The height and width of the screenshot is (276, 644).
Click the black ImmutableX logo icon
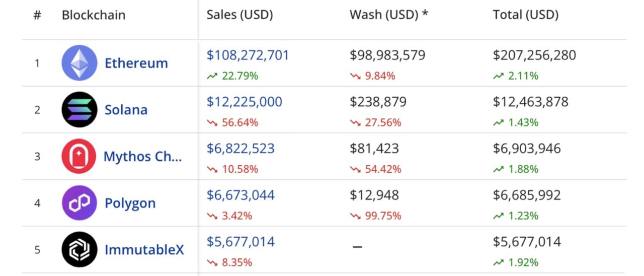79,249
